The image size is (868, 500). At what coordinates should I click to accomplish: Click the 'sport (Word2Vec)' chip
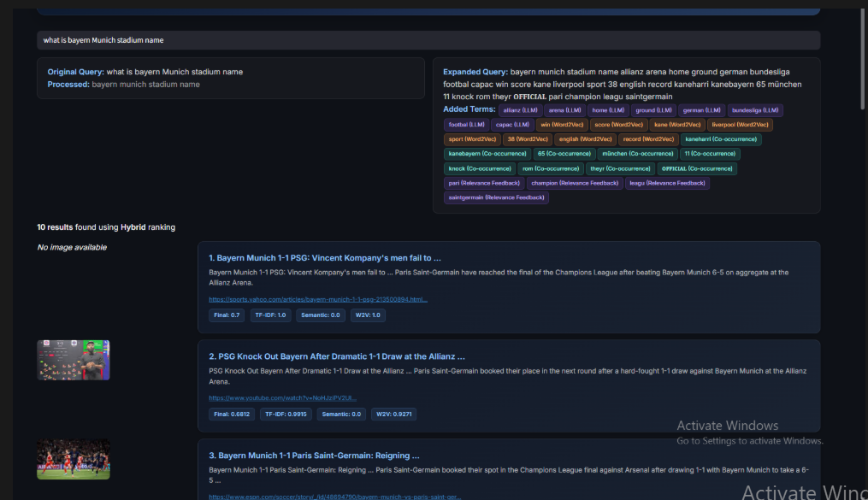[472, 138]
